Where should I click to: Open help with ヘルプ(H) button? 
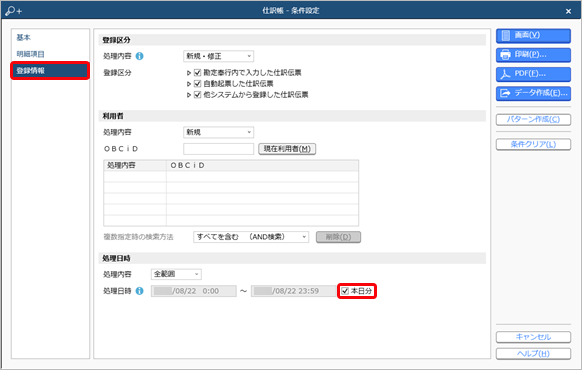pos(533,354)
